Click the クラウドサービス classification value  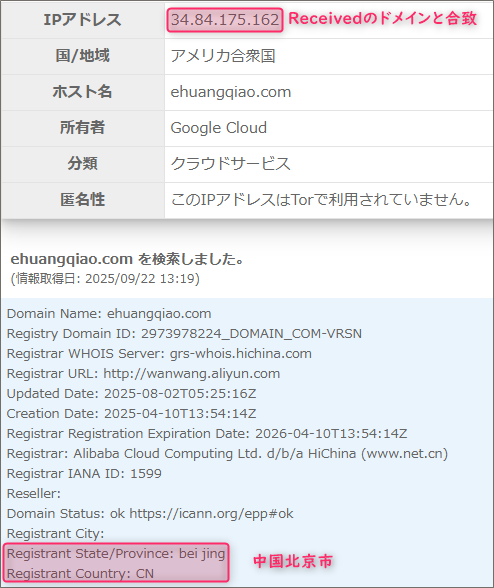(231, 164)
